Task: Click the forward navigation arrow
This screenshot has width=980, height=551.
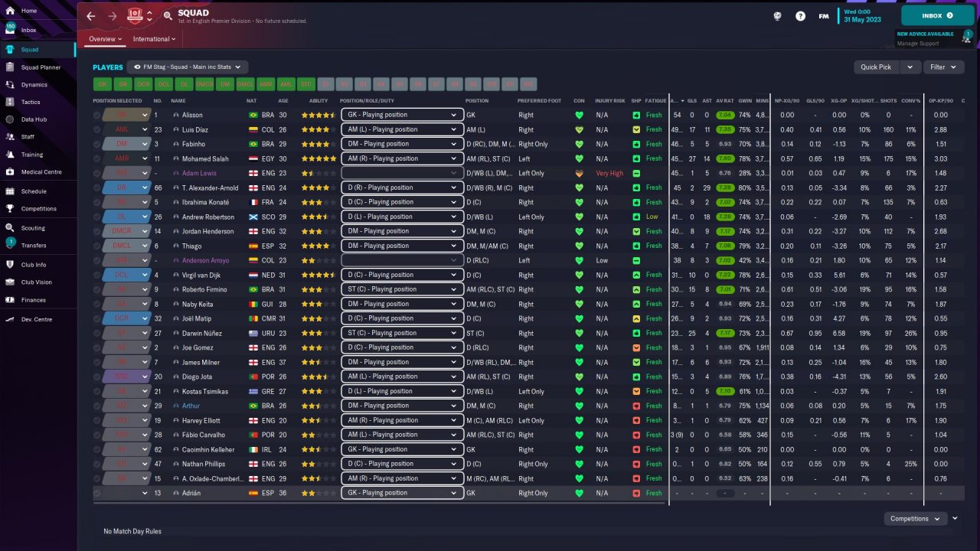Action: click(x=113, y=15)
